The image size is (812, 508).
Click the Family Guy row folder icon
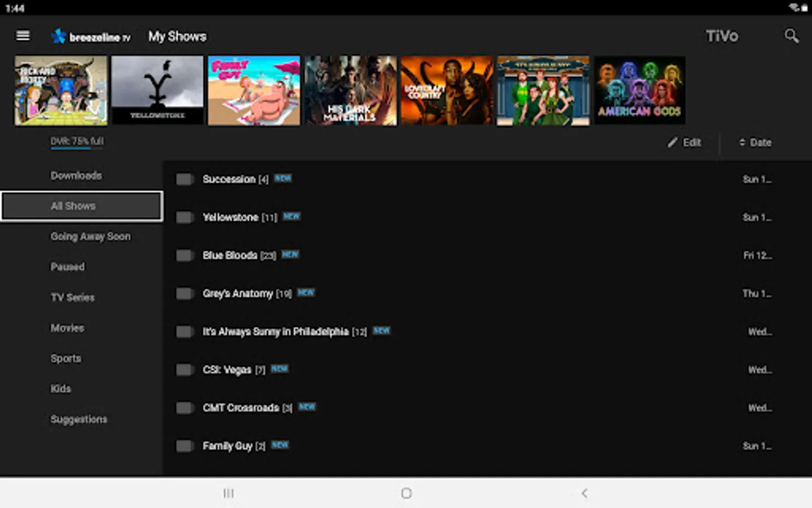[x=184, y=446]
